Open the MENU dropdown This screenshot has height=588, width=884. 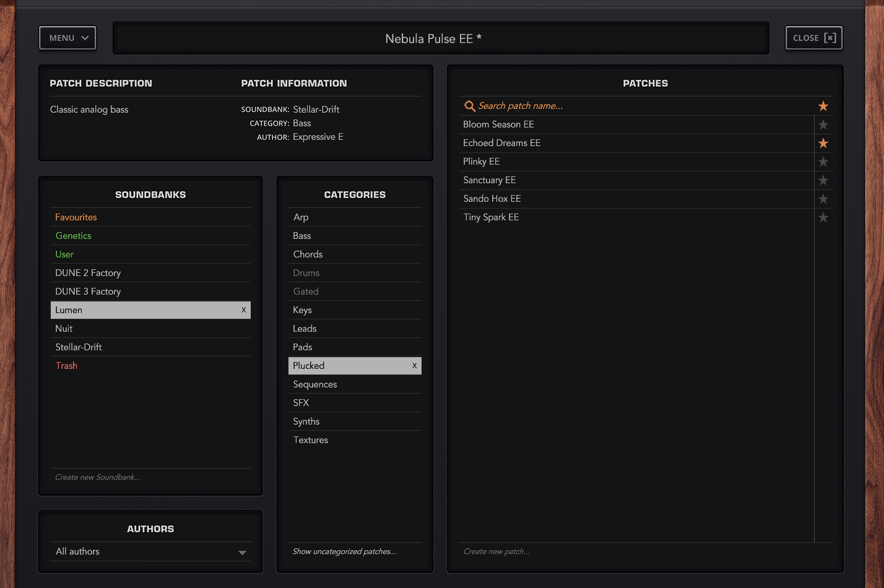[68, 38]
